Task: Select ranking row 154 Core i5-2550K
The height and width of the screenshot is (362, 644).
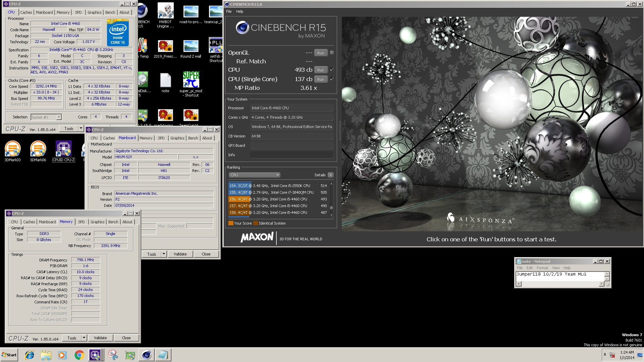Action: point(278,186)
